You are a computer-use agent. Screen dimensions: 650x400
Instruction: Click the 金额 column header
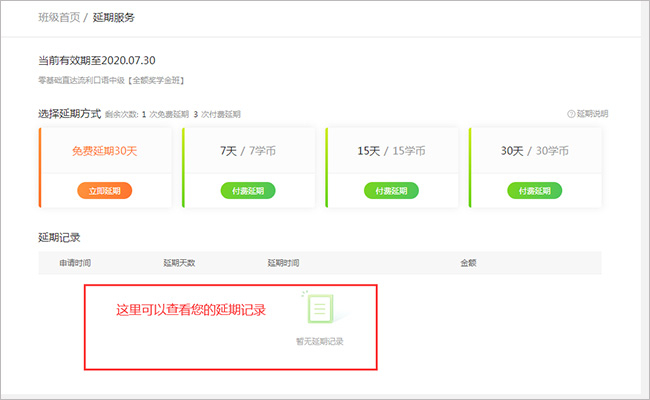pos(468,263)
